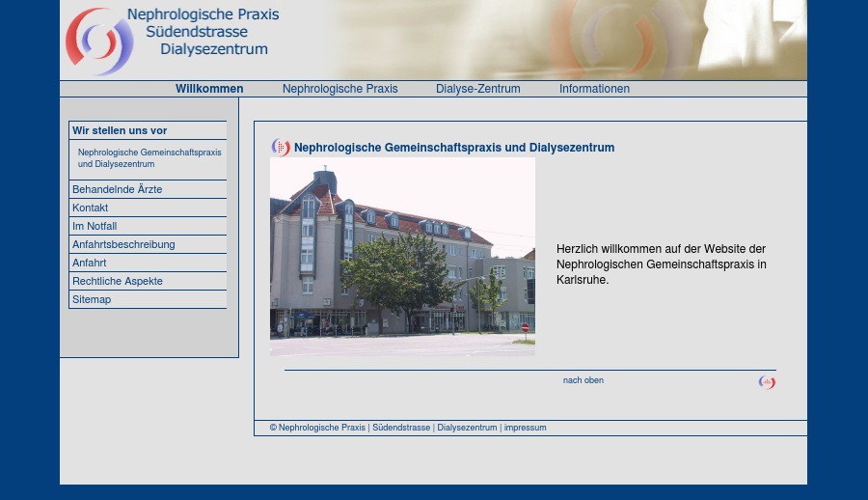Open the Sitemap link
Screen dimensions: 868x500
pyautogui.click(x=92, y=299)
